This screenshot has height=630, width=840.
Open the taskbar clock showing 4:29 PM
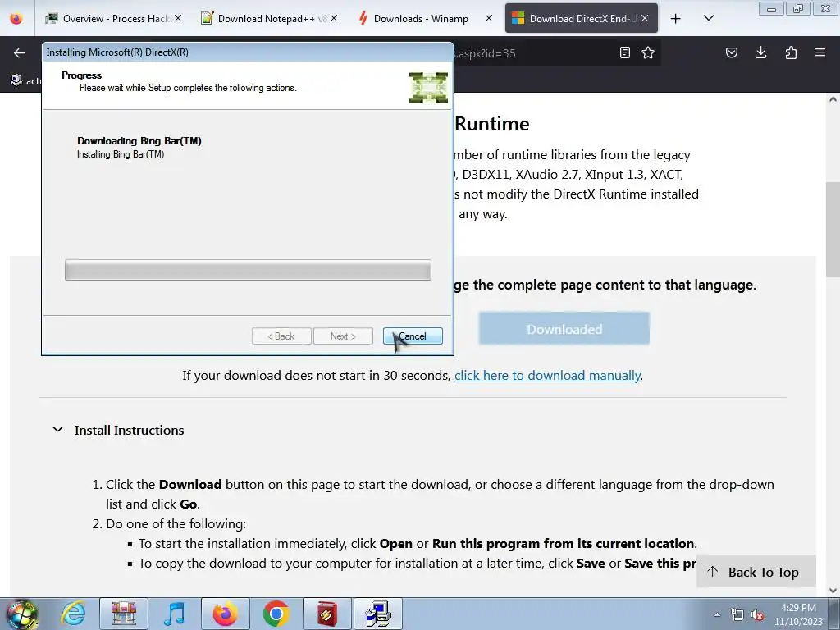[x=798, y=614]
